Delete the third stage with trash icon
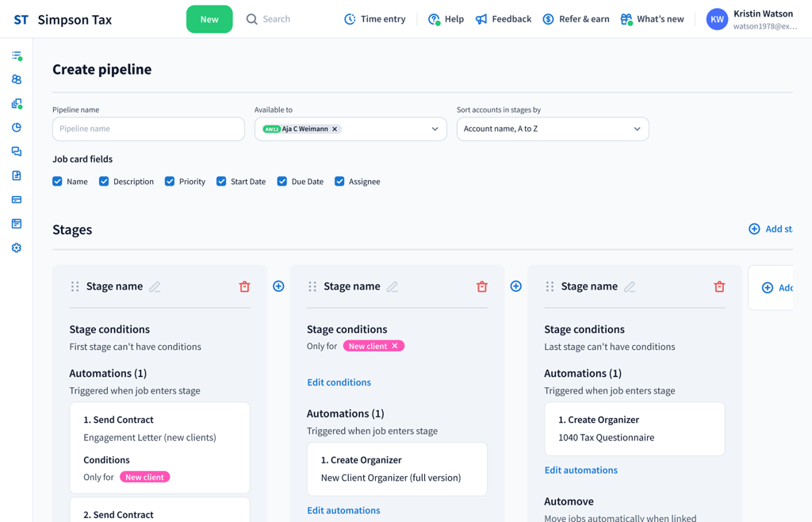812x522 pixels. (719, 286)
